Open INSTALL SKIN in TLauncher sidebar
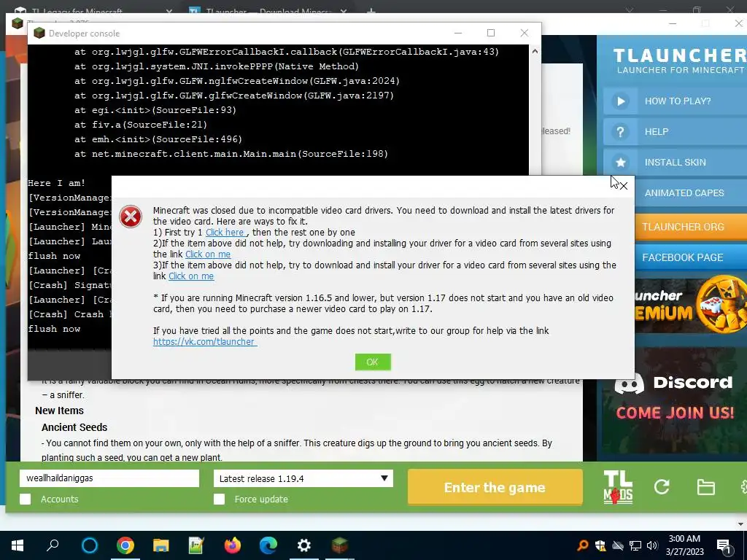Screen dimensions: 747x560 675,163
